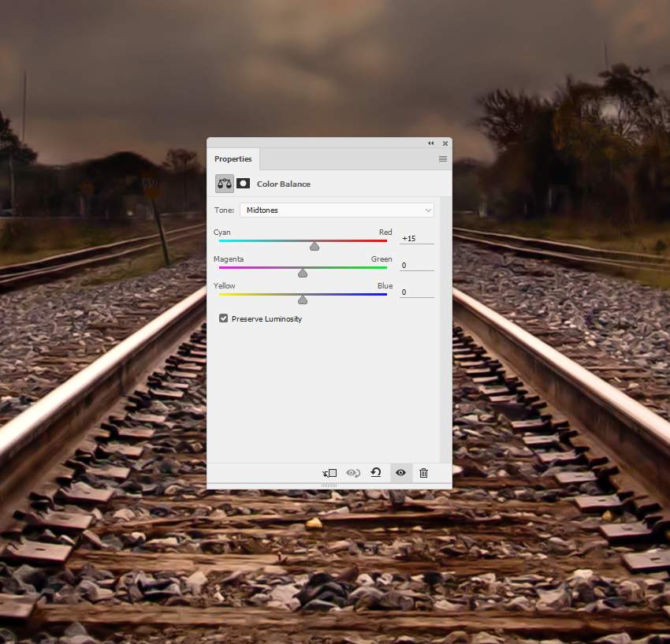Image resolution: width=670 pixels, height=644 pixels.
Task: Open the Tone dropdown showing Midtones
Action: click(x=337, y=210)
